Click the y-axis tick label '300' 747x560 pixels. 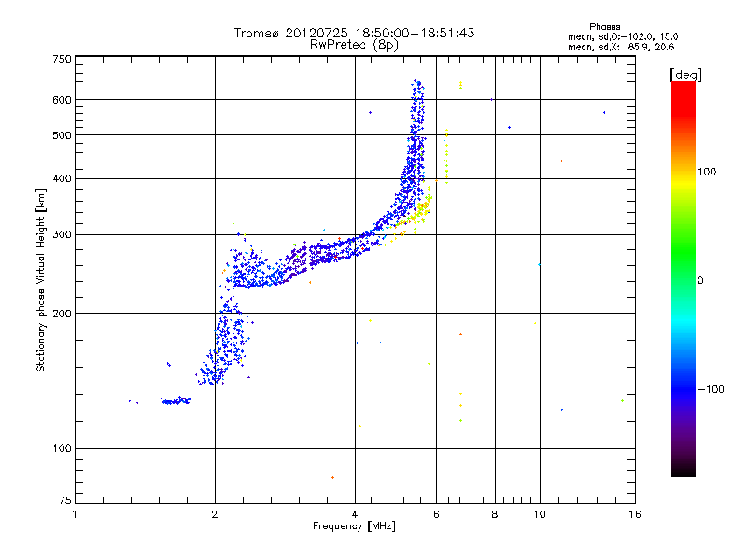(62, 235)
